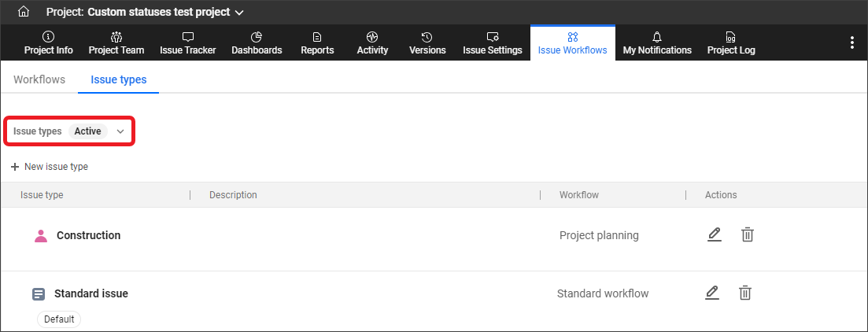Viewport: 868px width, 332px height.
Task: Open My Notifications
Action: click(657, 43)
